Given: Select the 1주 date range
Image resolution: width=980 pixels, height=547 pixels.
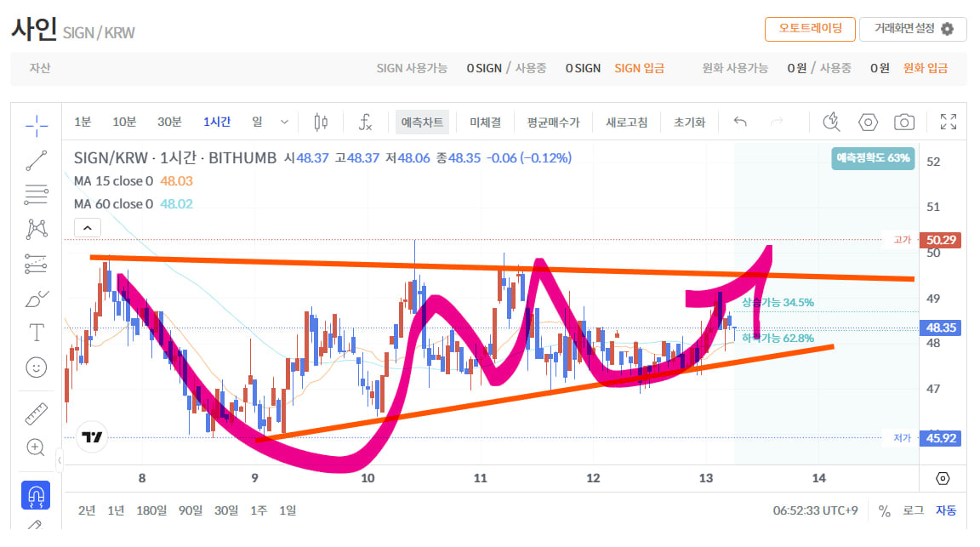Looking at the screenshot, I should [x=259, y=510].
